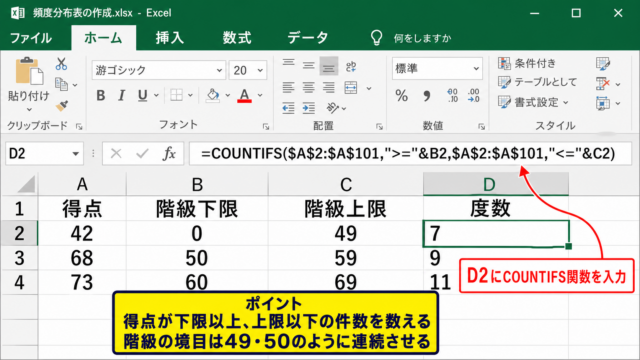Click the Select All corner triangle

27,184
